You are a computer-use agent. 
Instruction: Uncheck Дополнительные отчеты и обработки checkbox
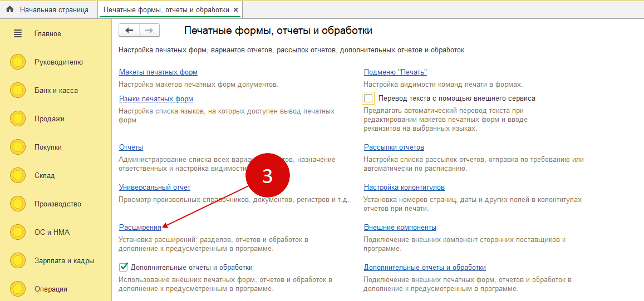123,267
